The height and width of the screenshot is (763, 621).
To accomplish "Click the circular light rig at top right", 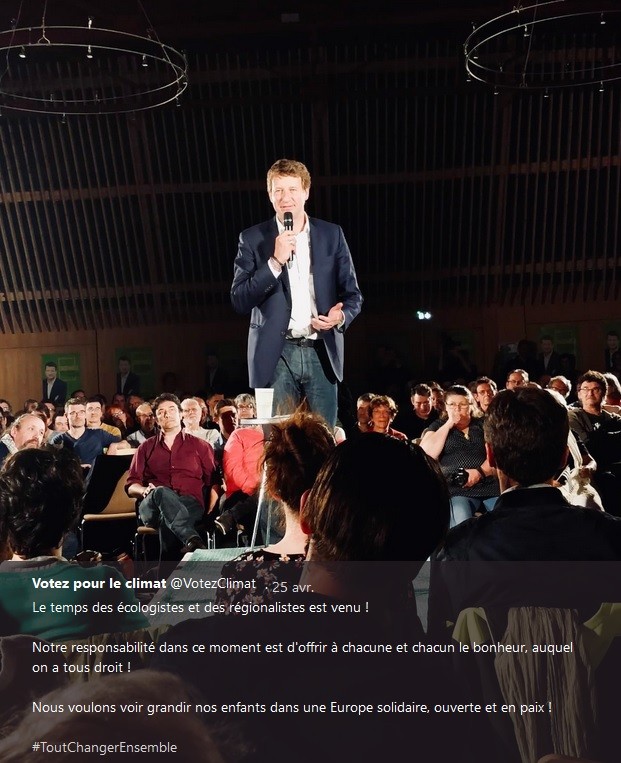I will pos(543,48).
